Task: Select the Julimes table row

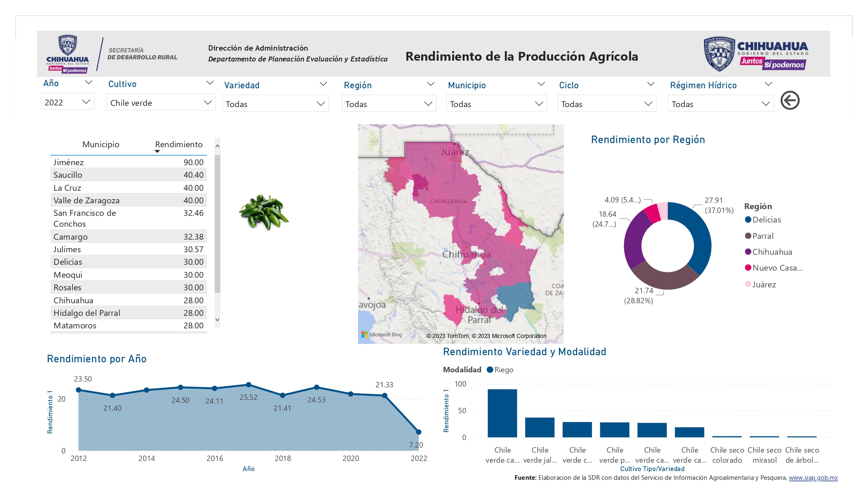Action: [128, 249]
